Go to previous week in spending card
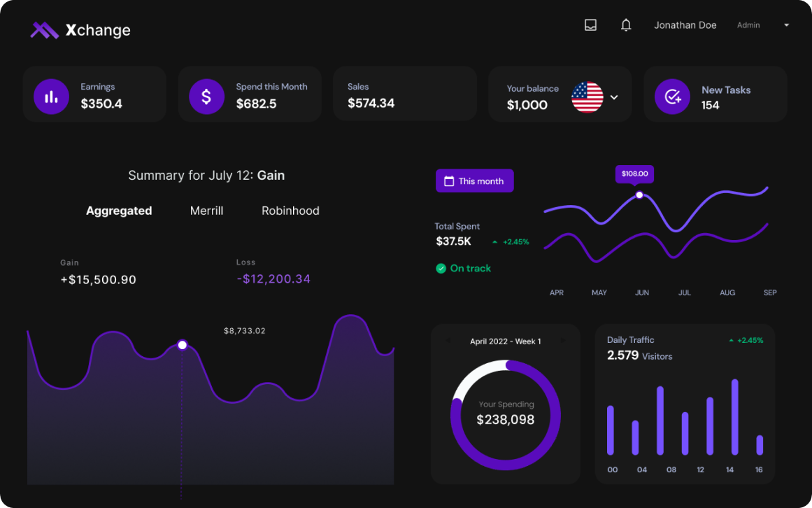The image size is (812, 508). point(448,341)
